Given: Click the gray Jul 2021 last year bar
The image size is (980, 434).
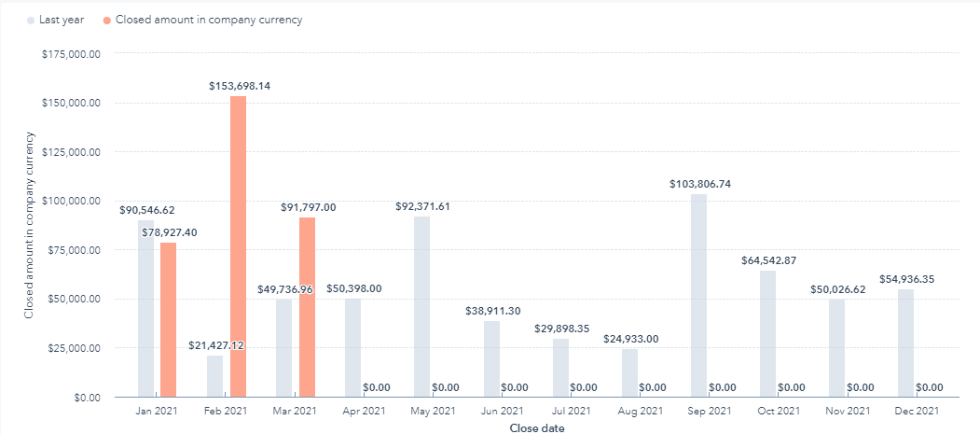Looking at the screenshot, I should coord(560,368).
